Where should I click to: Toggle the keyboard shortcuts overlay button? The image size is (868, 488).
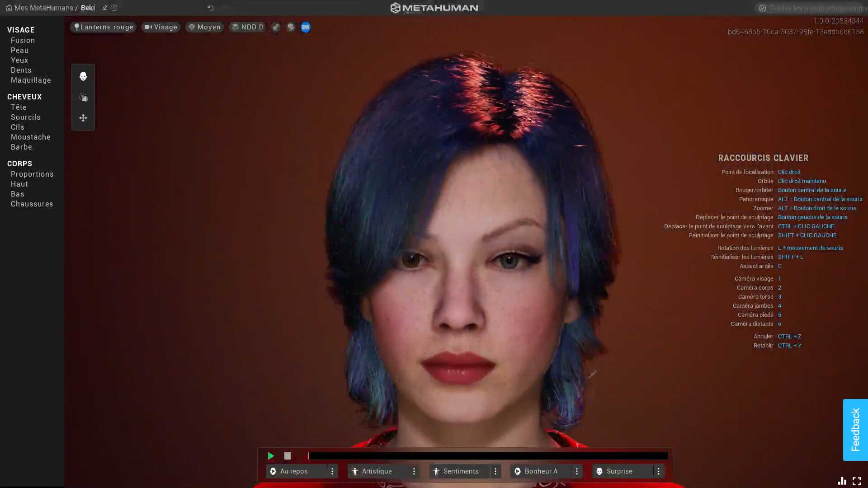pos(306,27)
